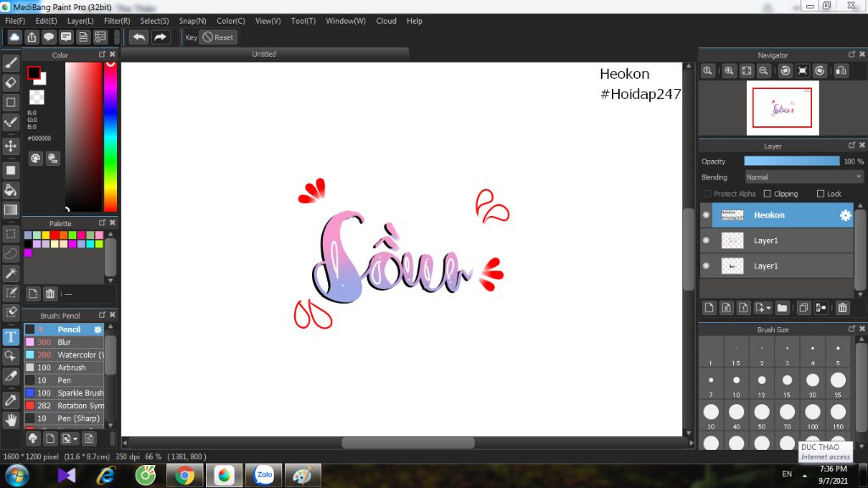Image resolution: width=868 pixels, height=488 pixels.
Task: Show hidden system tray icons arrow
Action: point(804,475)
